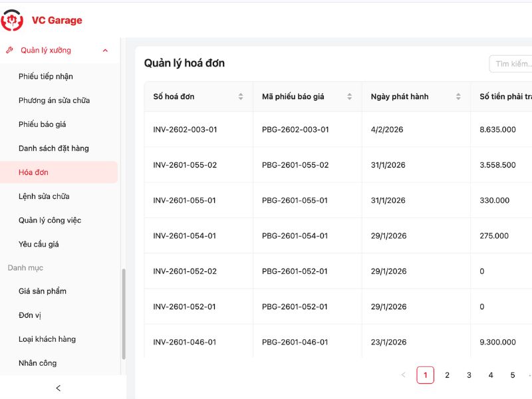Go to previous page arrow in pagination
Viewport: 532px width, 399px height.
pyautogui.click(x=403, y=375)
